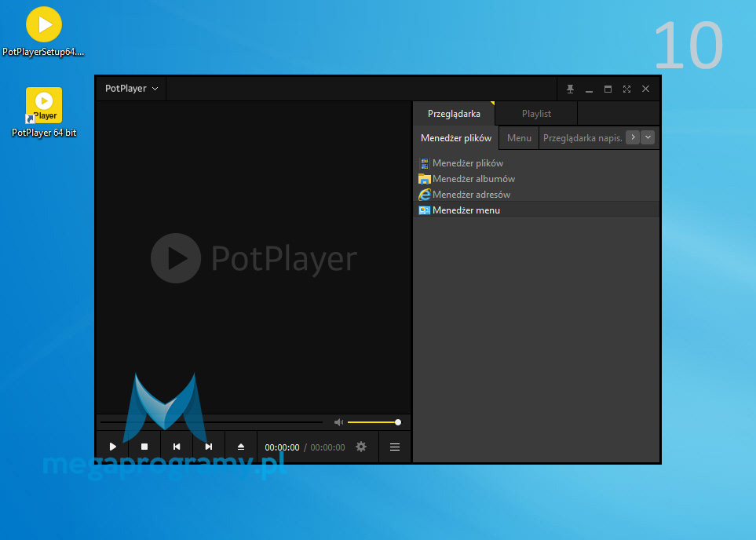Open the settings gear in control bar
This screenshot has width=756, height=540.
[360, 447]
